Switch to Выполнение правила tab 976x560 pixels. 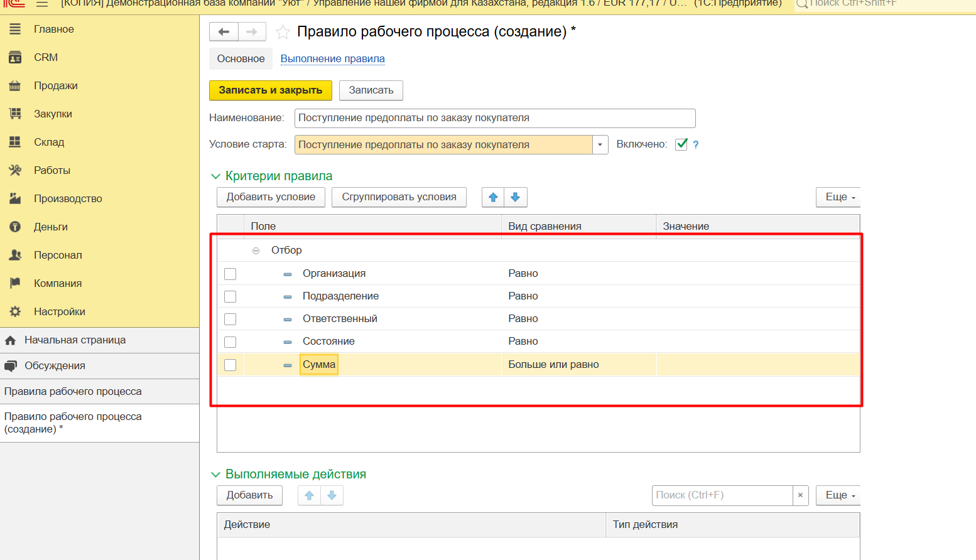[x=332, y=59]
